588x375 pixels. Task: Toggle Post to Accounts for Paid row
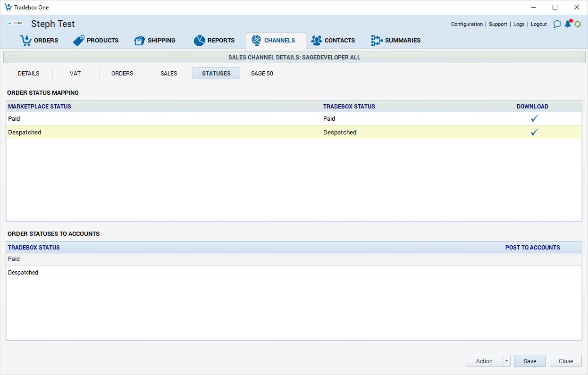coord(532,259)
